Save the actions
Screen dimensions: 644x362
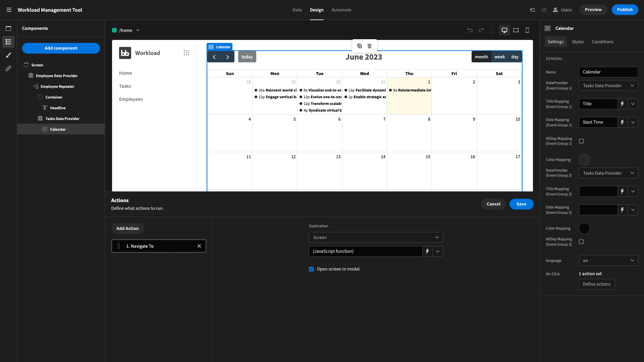[521, 204]
